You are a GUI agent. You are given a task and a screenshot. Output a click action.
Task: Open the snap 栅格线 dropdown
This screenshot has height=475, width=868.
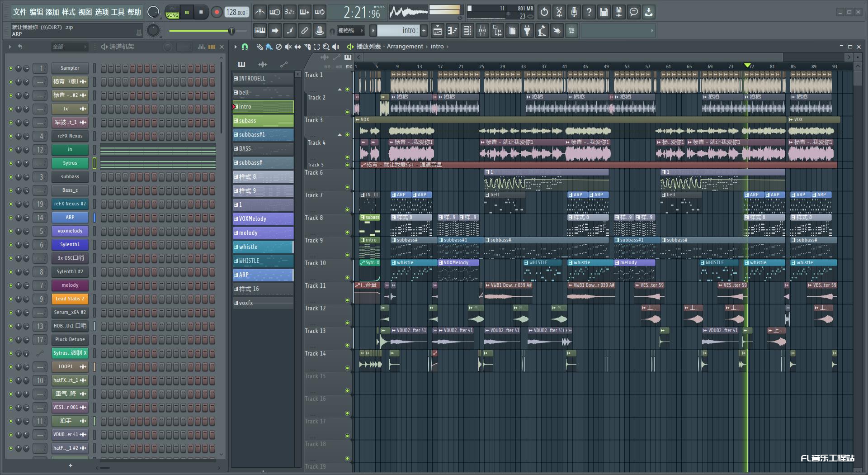pyautogui.click(x=350, y=31)
